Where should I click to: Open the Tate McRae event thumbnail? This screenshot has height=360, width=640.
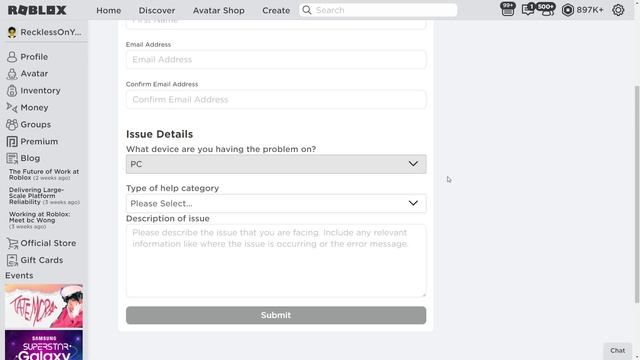[44, 306]
